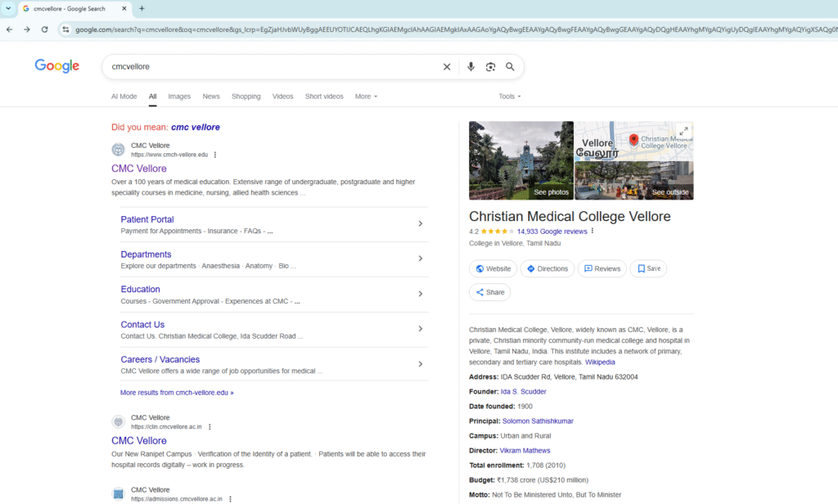Viewport: 838px width, 504px height.
Task: Open principal Solomon Sathishkumar link
Action: [538, 421]
